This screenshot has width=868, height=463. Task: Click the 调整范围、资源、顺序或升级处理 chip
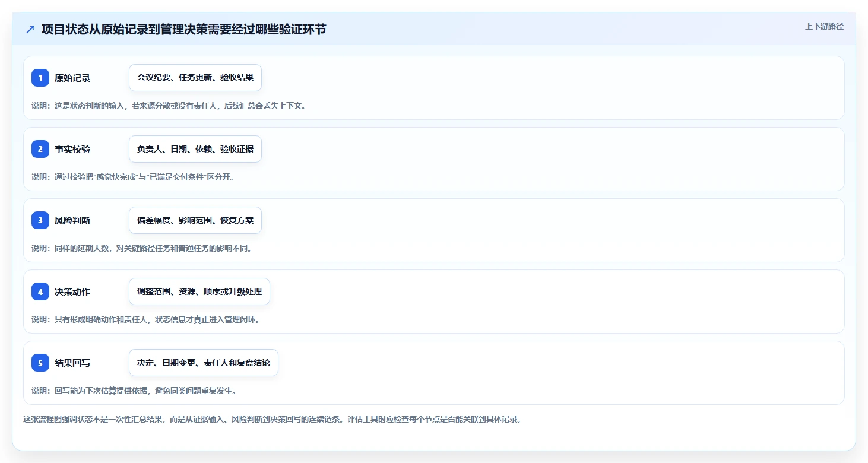point(199,291)
